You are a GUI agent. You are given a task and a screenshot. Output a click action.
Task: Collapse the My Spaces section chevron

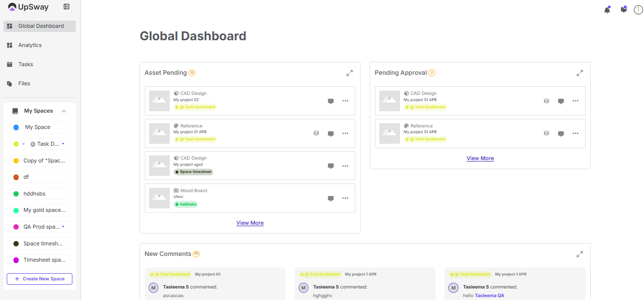(x=64, y=111)
